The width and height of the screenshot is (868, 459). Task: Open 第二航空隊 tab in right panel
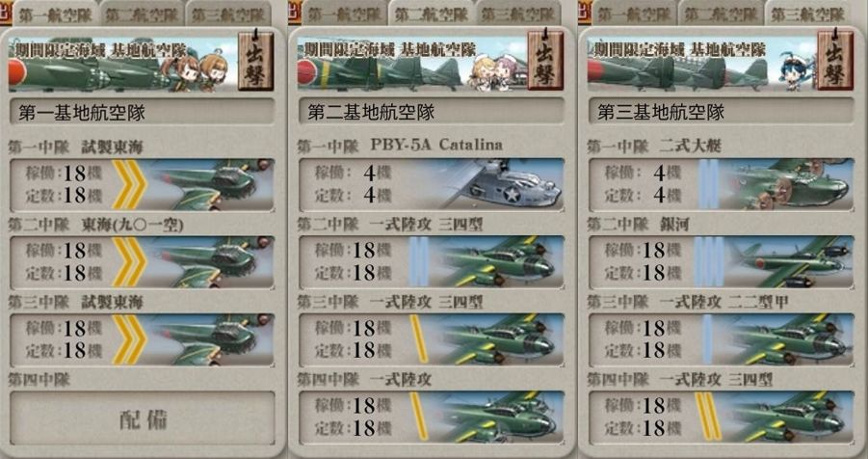tap(721, 14)
